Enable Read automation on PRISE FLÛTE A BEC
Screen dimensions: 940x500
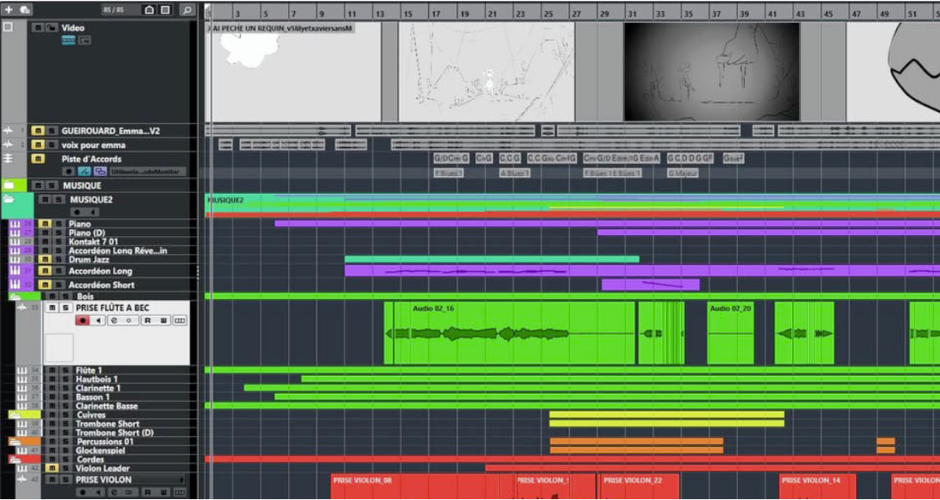[146, 320]
